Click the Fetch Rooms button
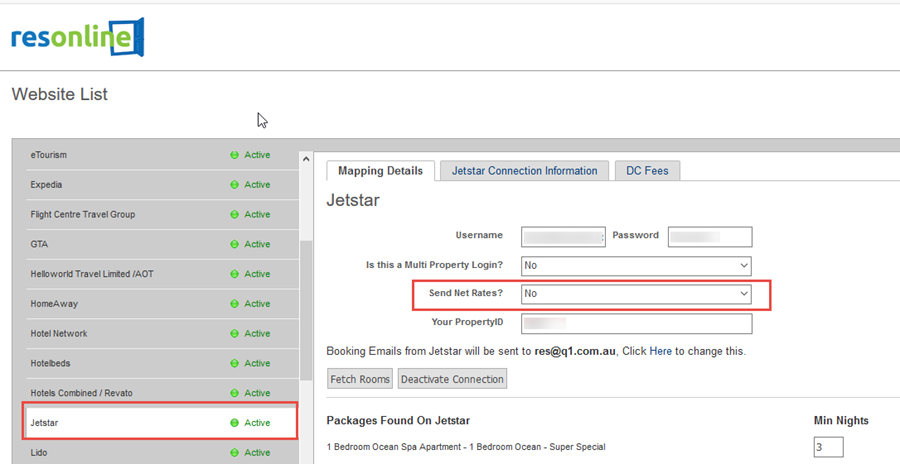 click(x=360, y=379)
